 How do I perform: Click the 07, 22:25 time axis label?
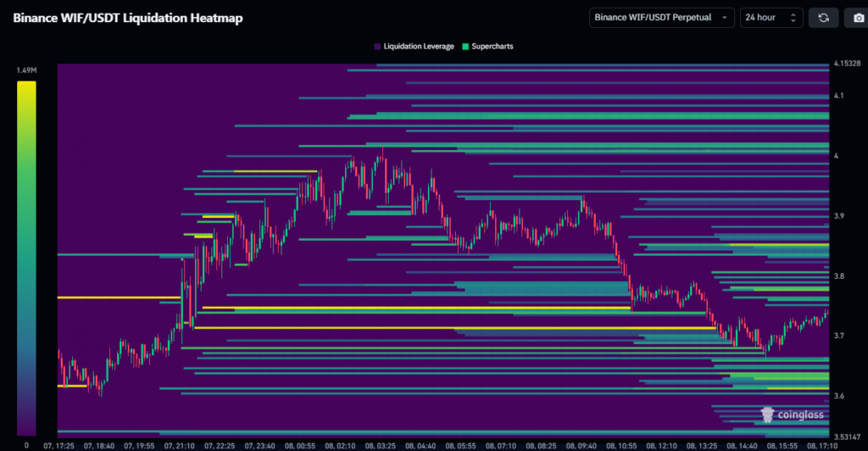coord(220,445)
